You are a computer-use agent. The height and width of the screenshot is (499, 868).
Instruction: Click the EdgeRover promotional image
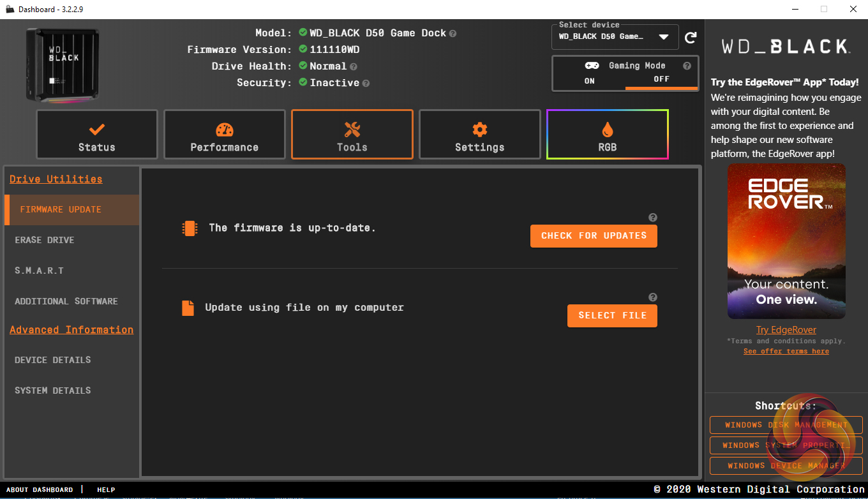click(786, 241)
